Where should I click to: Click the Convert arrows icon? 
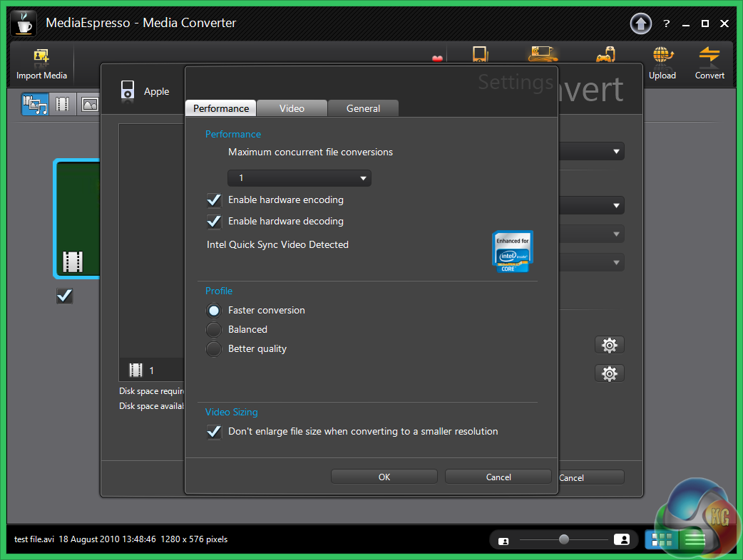[x=709, y=57]
